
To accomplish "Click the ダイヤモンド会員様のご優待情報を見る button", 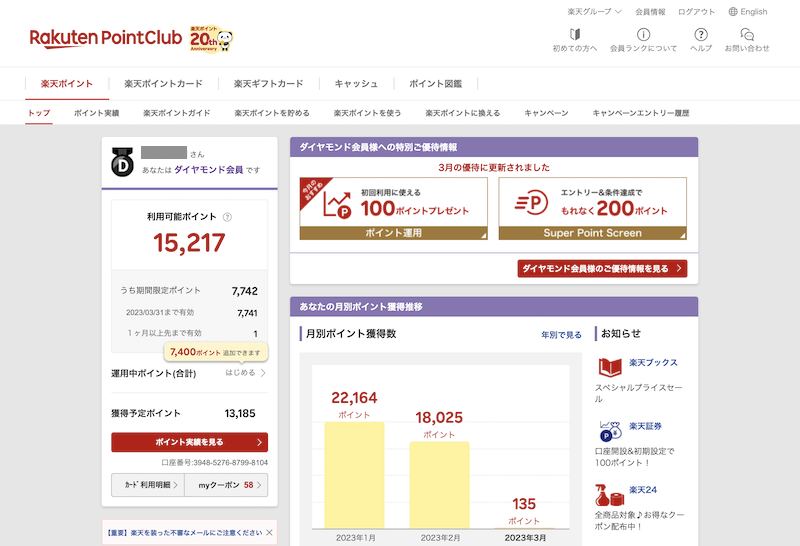I will click(x=602, y=268).
